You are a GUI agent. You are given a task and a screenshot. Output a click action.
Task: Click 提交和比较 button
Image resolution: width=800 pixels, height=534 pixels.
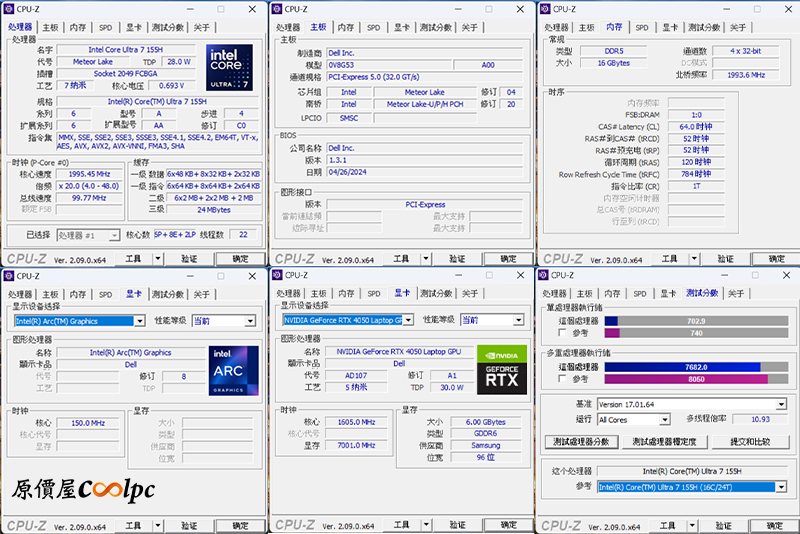pyautogui.click(x=750, y=442)
